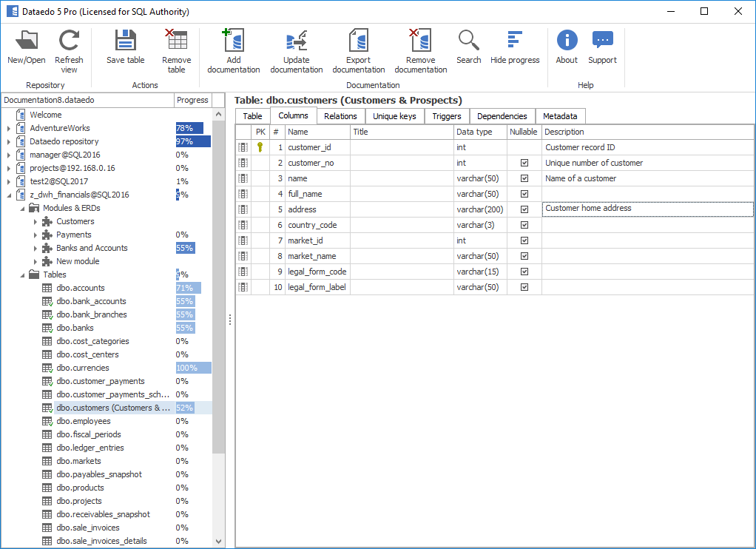Image resolution: width=756 pixels, height=549 pixels.
Task: Switch to the Relations tab
Action: [x=340, y=116]
